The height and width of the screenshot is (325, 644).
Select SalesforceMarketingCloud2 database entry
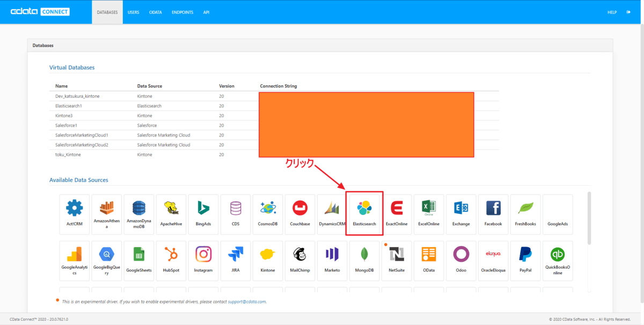[274, 145]
